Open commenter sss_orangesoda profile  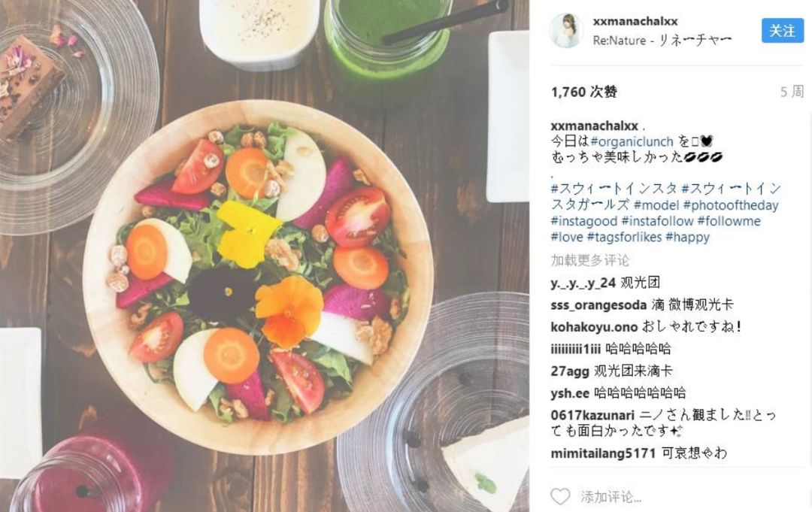click(598, 305)
